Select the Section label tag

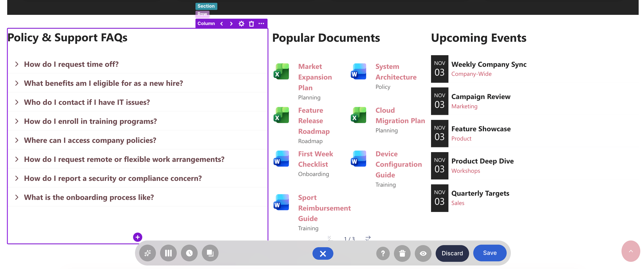click(206, 6)
